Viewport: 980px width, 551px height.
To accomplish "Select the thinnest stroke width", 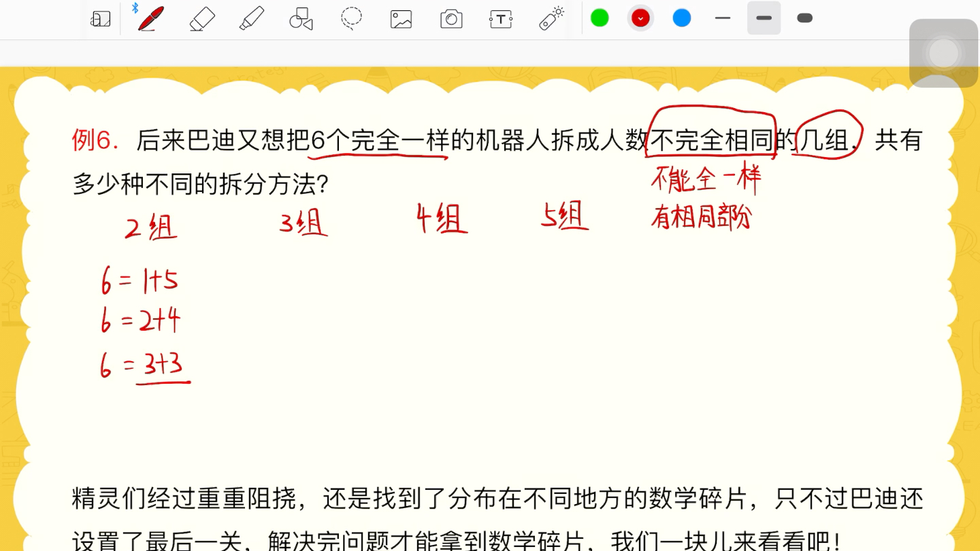I will pos(723,18).
